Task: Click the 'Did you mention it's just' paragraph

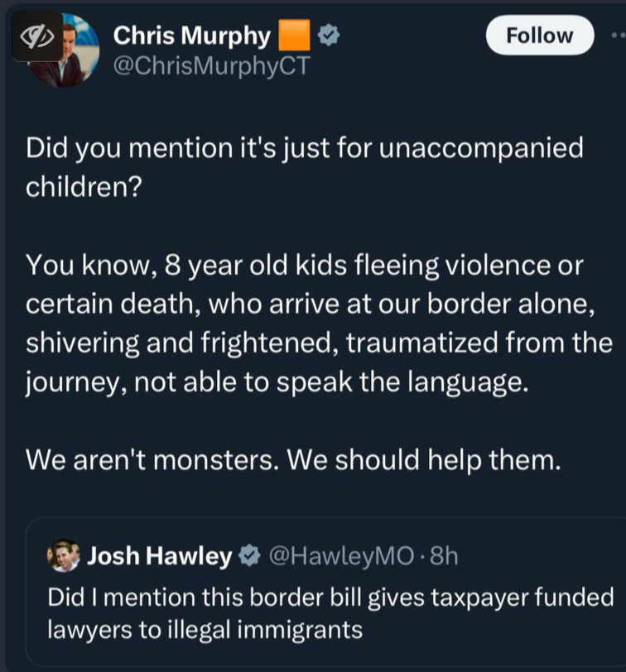Action: tap(305, 166)
